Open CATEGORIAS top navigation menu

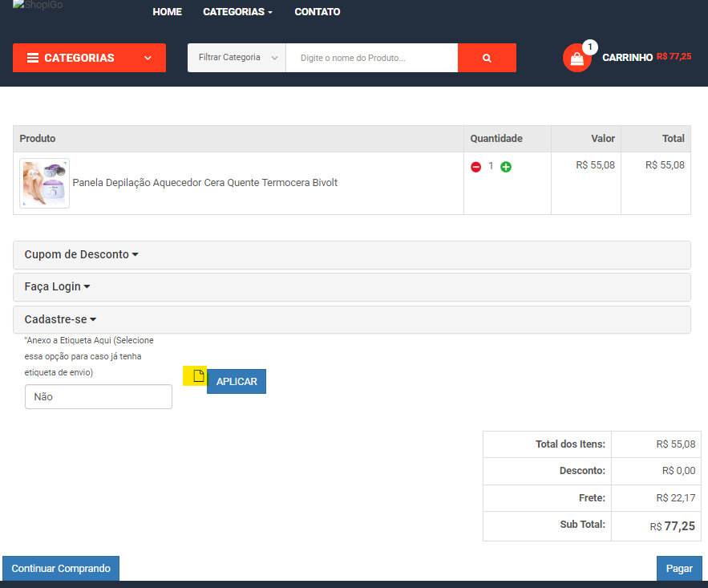click(x=237, y=12)
